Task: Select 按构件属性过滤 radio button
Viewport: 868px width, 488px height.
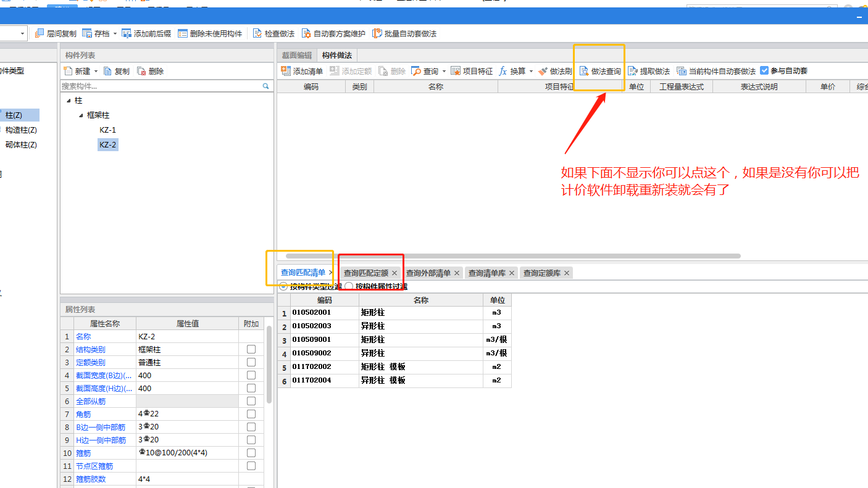Action: tap(349, 286)
